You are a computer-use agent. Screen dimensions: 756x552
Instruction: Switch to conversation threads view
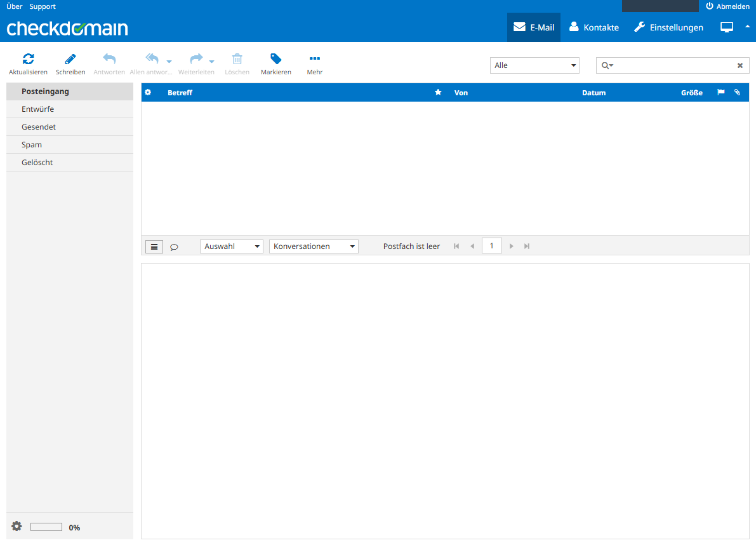[174, 247]
